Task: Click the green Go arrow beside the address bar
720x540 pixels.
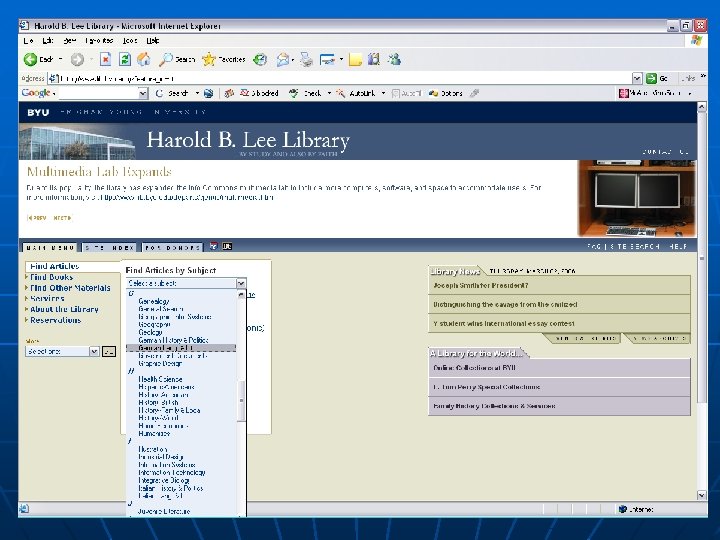Action: 651,78
